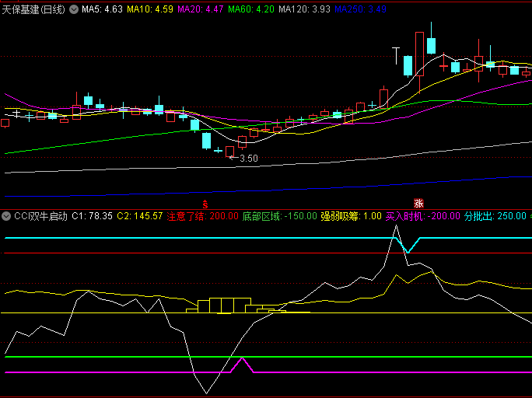
Task: Click the green 底部区域 -150.00 label
Action: click(x=274, y=215)
